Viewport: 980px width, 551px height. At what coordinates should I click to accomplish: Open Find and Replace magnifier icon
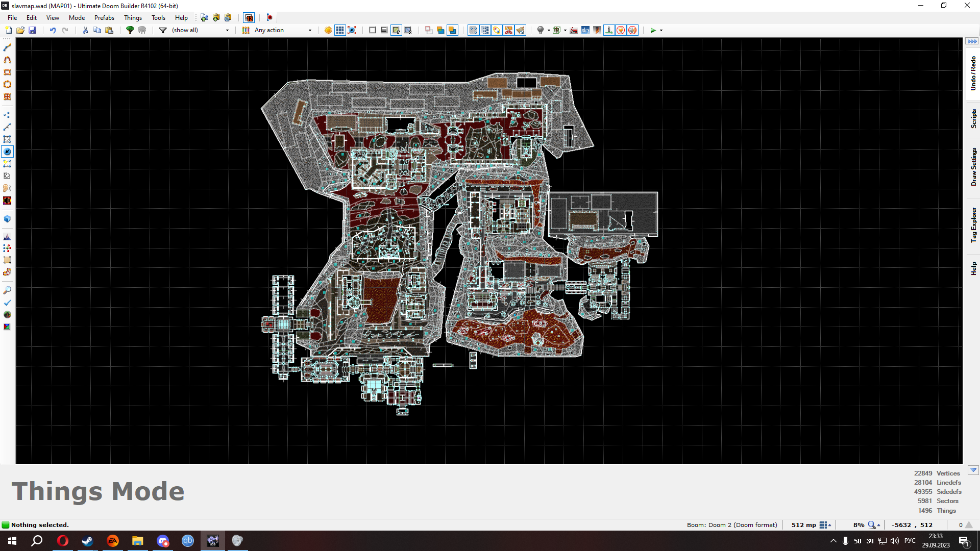pyautogui.click(x=7, y=290)
